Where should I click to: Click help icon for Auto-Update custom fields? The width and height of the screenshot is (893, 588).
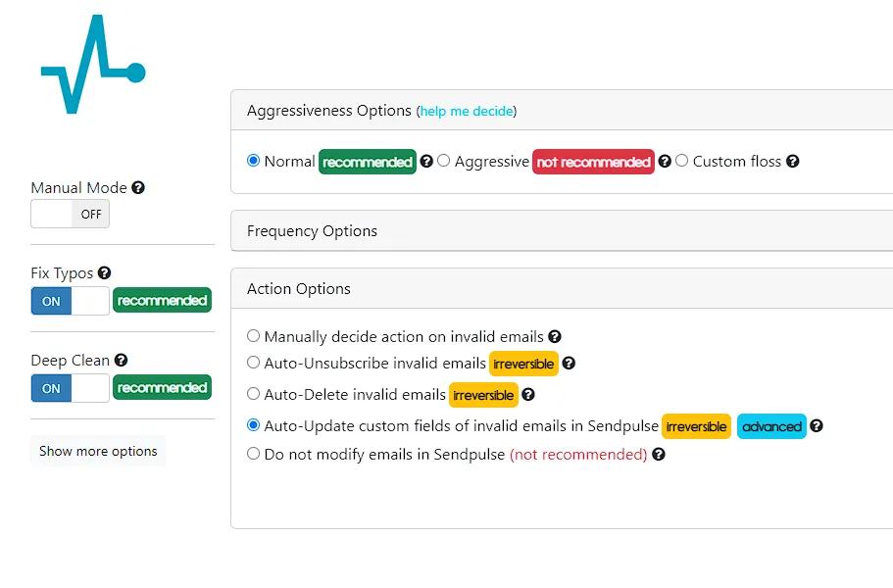(817, 425)
